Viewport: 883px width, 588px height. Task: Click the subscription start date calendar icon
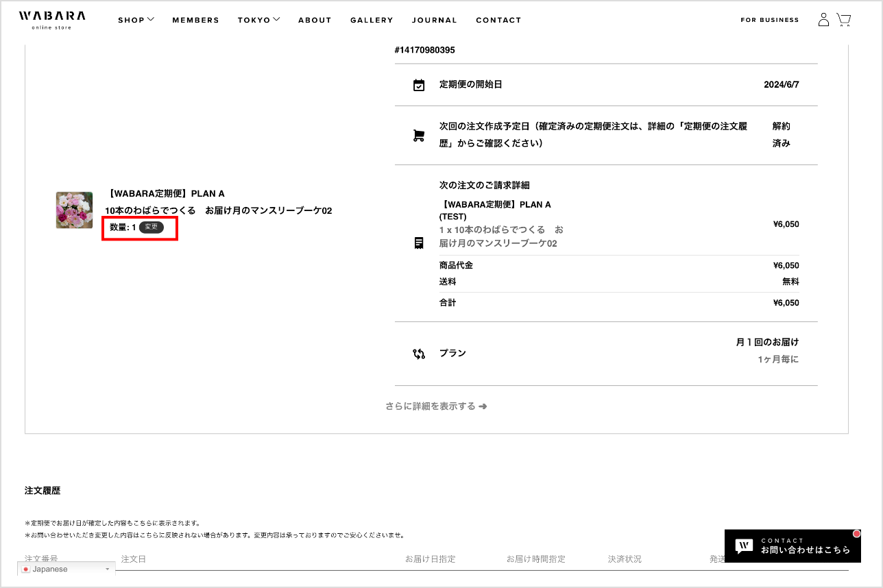419,85
